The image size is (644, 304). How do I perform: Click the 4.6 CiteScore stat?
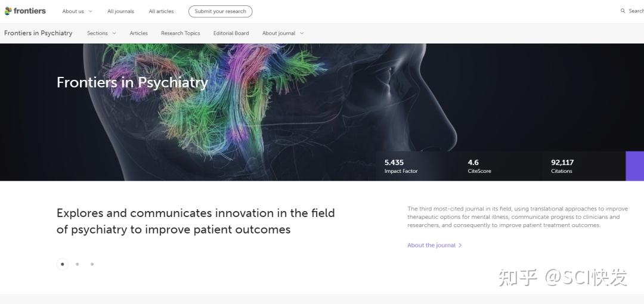pyautogui.click(x=479, y=166)
